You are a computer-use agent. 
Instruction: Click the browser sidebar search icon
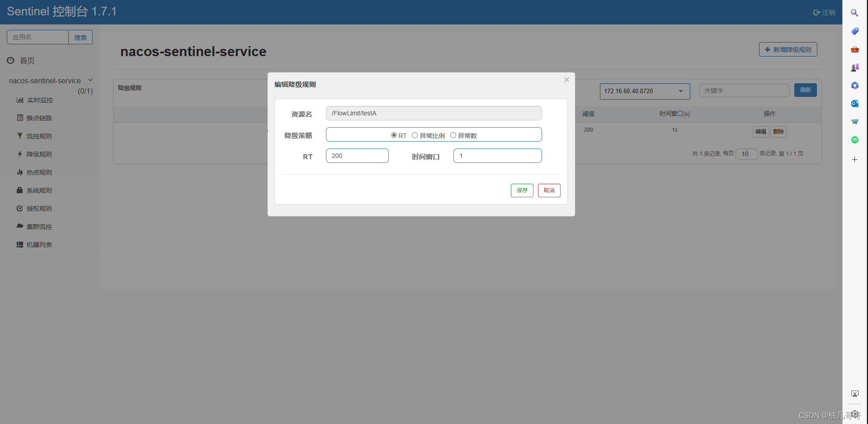point(854,13)
